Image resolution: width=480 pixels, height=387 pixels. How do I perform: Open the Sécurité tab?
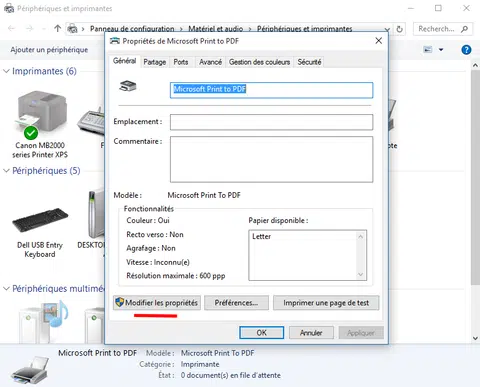click(309, 62)
